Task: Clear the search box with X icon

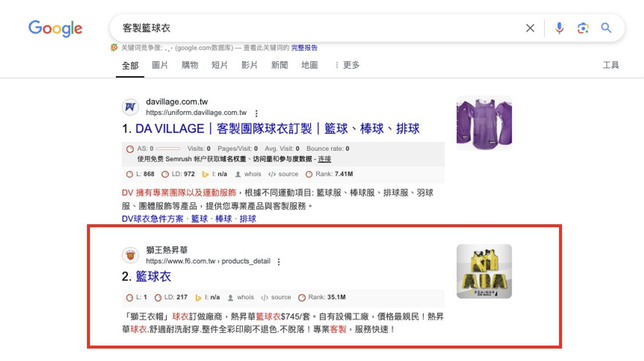Action: (530, 28)
